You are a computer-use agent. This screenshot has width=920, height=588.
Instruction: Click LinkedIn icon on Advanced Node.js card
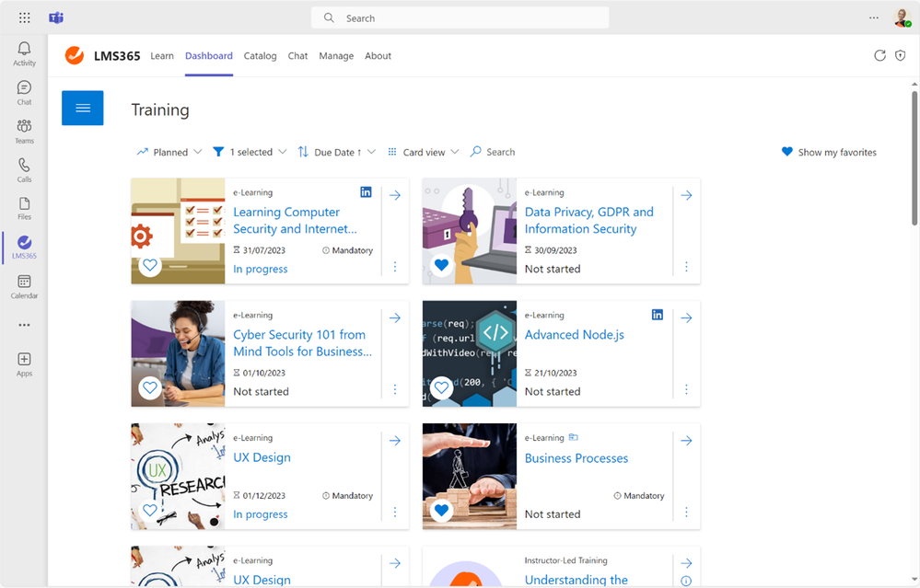pos(658,315)
